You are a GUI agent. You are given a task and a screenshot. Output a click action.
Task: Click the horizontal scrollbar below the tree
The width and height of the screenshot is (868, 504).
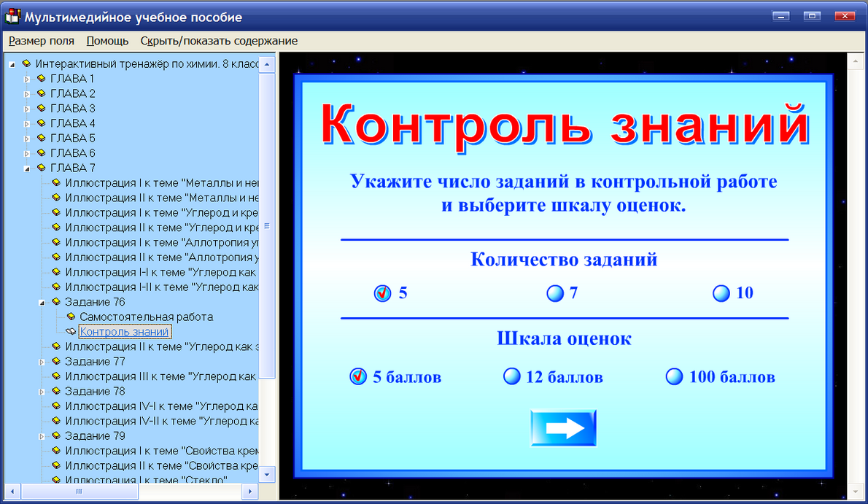[x=80, y=492]
